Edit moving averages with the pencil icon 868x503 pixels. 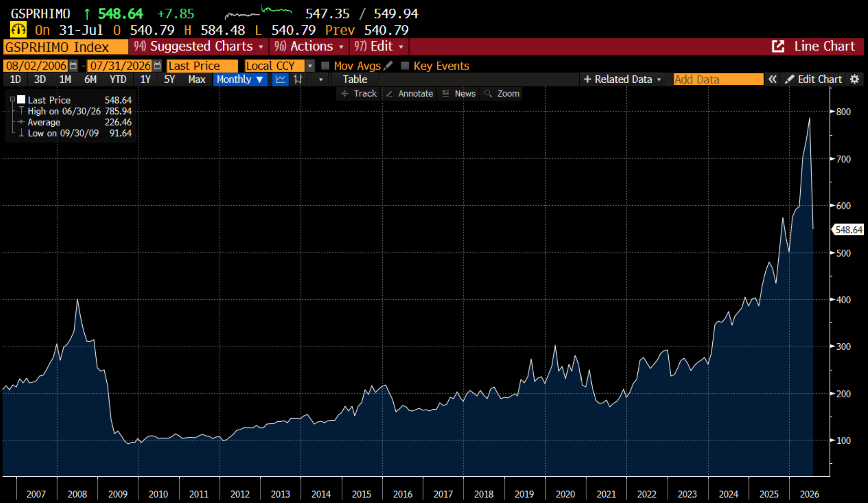[x=388, y=66]
